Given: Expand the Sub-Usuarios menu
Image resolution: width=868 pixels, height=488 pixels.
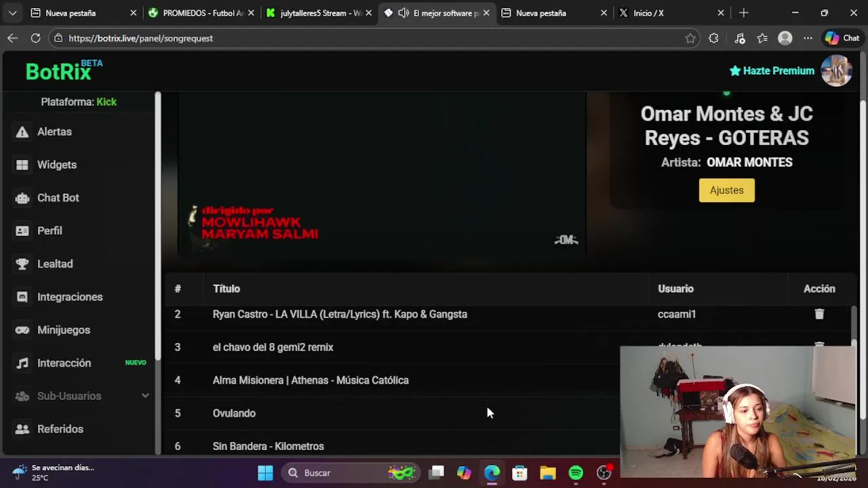Looking at the screenshot, I should [x=82, y=396].
